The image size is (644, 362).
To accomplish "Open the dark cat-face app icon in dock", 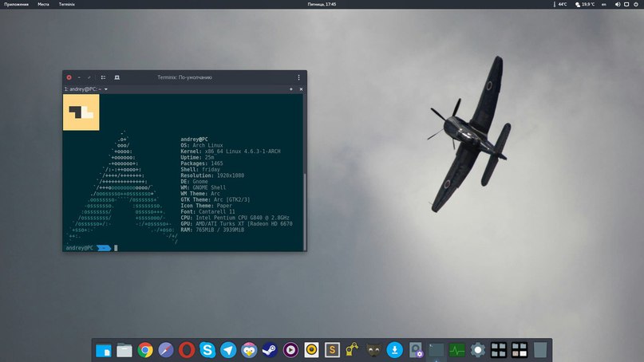I will [373, 351].
